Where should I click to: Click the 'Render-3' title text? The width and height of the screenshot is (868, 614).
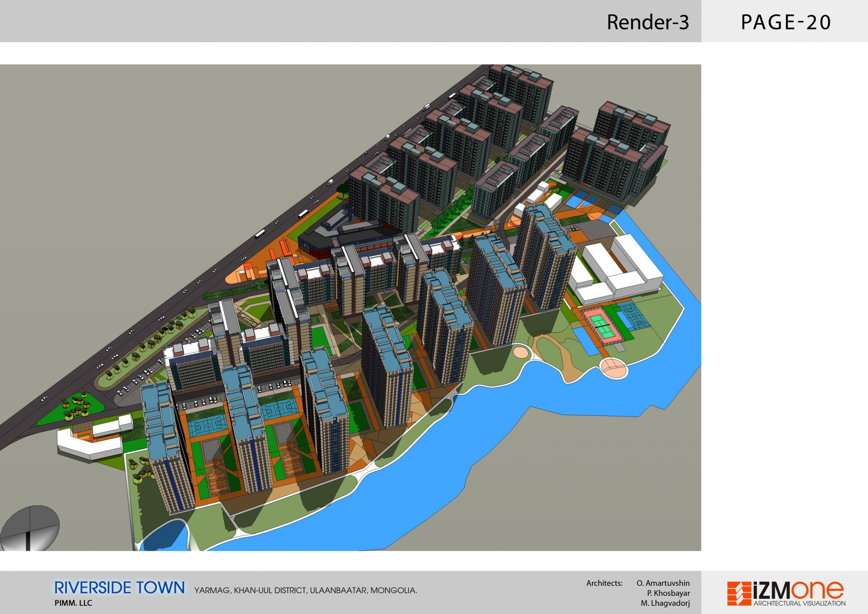point(648,22)
